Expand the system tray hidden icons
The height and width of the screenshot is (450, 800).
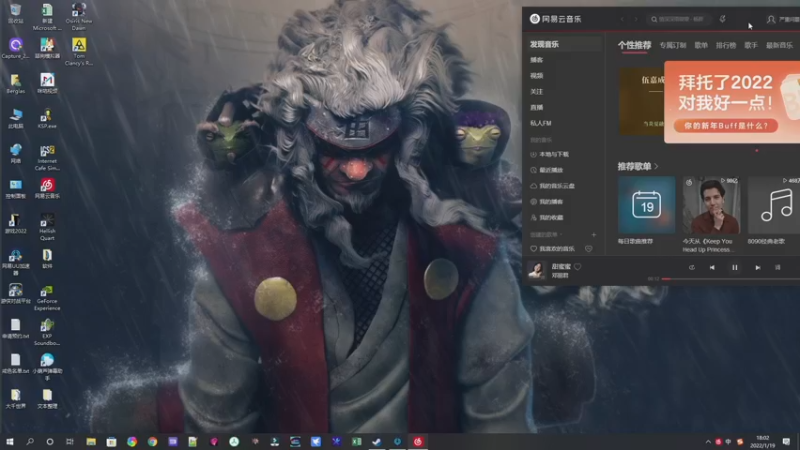click(708, 442)
